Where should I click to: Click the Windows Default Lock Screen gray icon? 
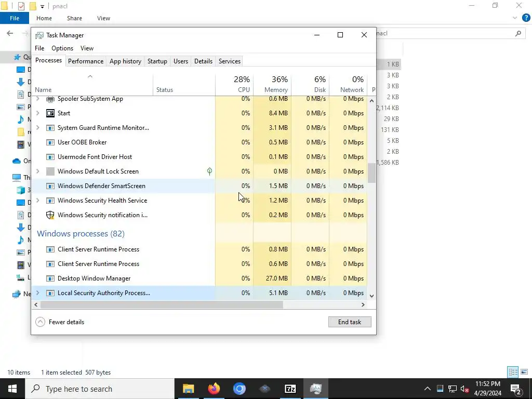[x=50, y=171]
